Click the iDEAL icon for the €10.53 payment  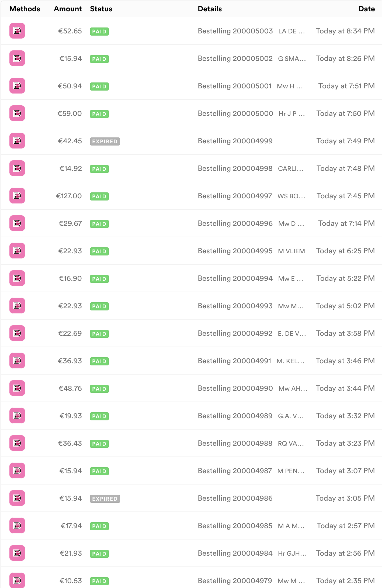tap(17, 580)
